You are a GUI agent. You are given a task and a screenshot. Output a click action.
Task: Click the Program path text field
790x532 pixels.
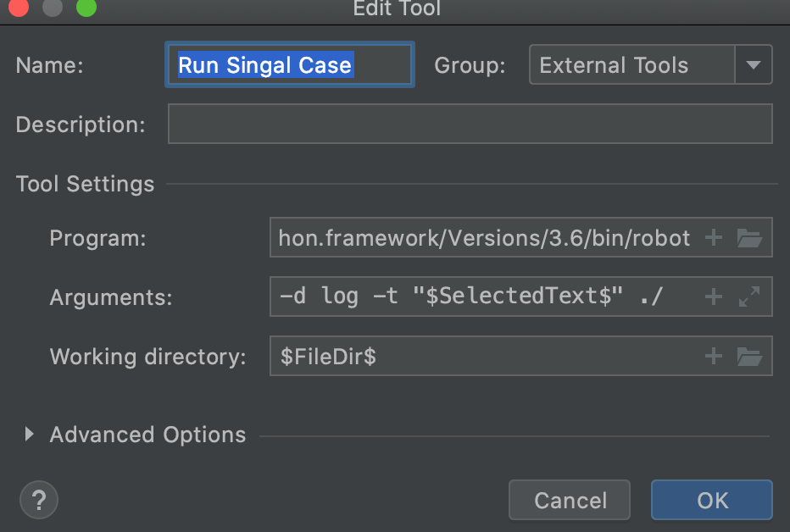pos(483,239)
